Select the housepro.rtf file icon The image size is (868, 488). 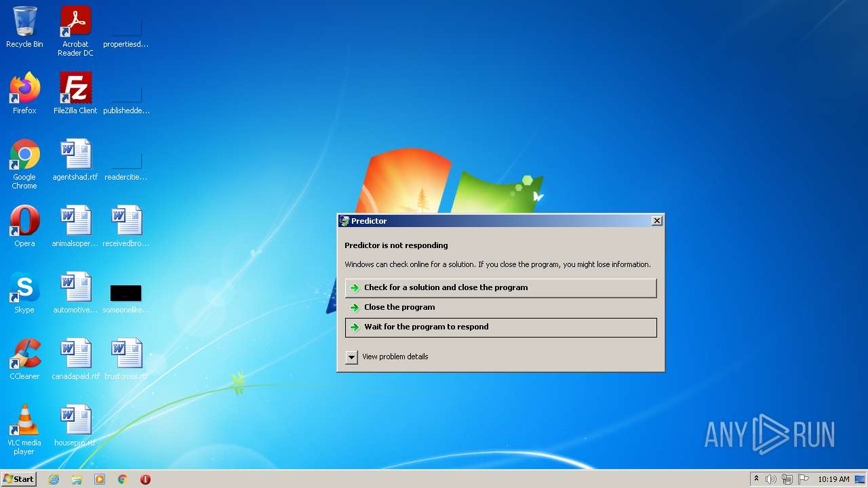(x=75, y=426)
